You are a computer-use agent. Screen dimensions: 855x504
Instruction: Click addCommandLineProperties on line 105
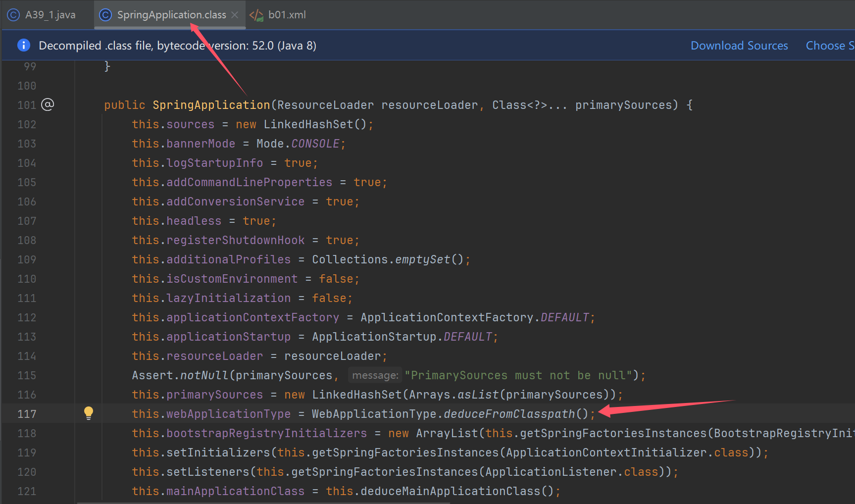click(x=250, y=182)
